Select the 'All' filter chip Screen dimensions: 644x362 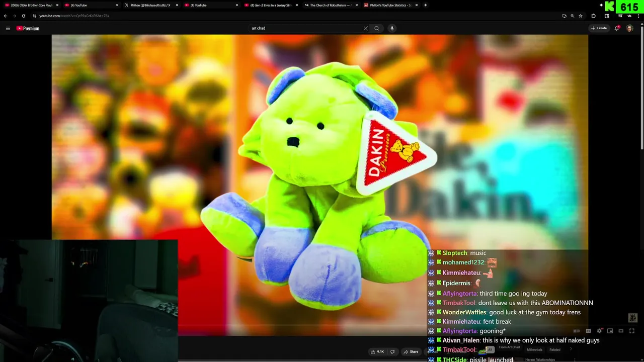pyautogui.click(x=490, y=349)
